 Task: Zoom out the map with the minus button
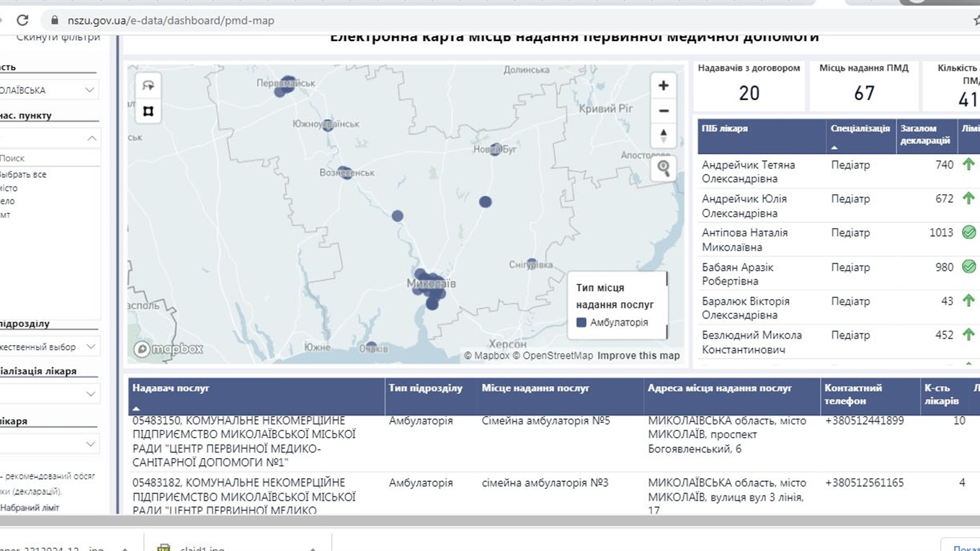[664, 111]
